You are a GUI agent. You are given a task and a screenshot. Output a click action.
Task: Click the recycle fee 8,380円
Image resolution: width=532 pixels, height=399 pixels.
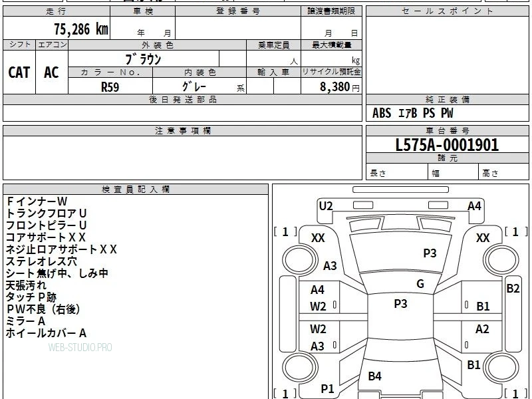pos(340,87)
